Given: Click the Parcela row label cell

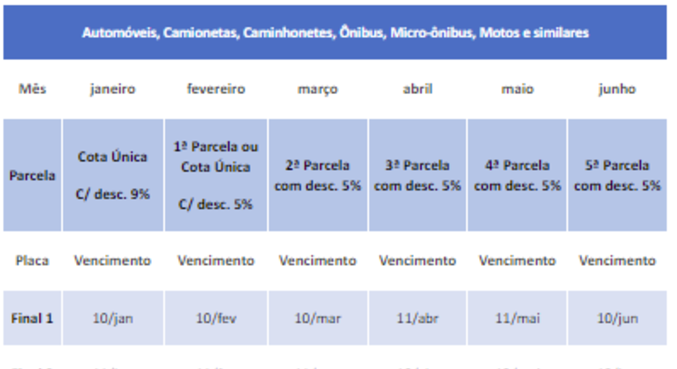Looking at the screenshot, I should [x=32, y=175].
